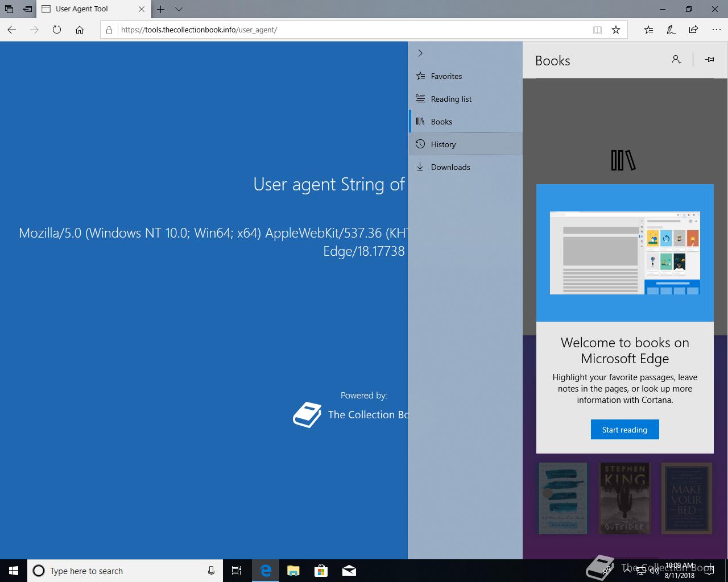
Task: Open the tabs you've set aside
Action: pos(9,9)
